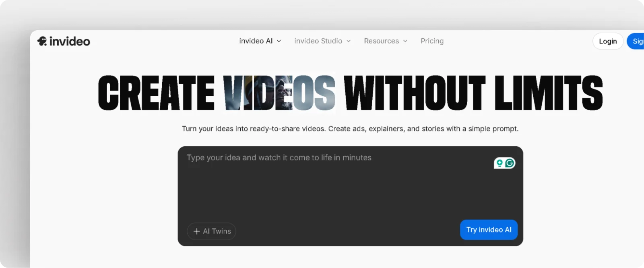Expand the chevron next to invideo AI
Viewport: 644px width, 268px height.
point(279,41)
